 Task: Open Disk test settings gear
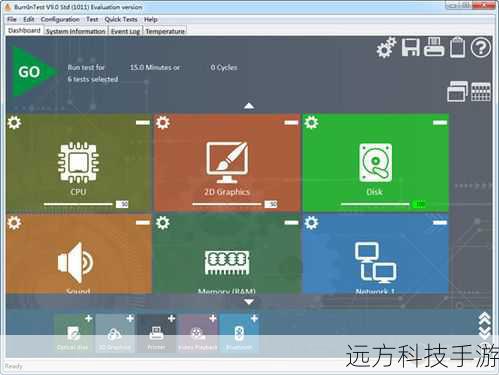[311, 123]
